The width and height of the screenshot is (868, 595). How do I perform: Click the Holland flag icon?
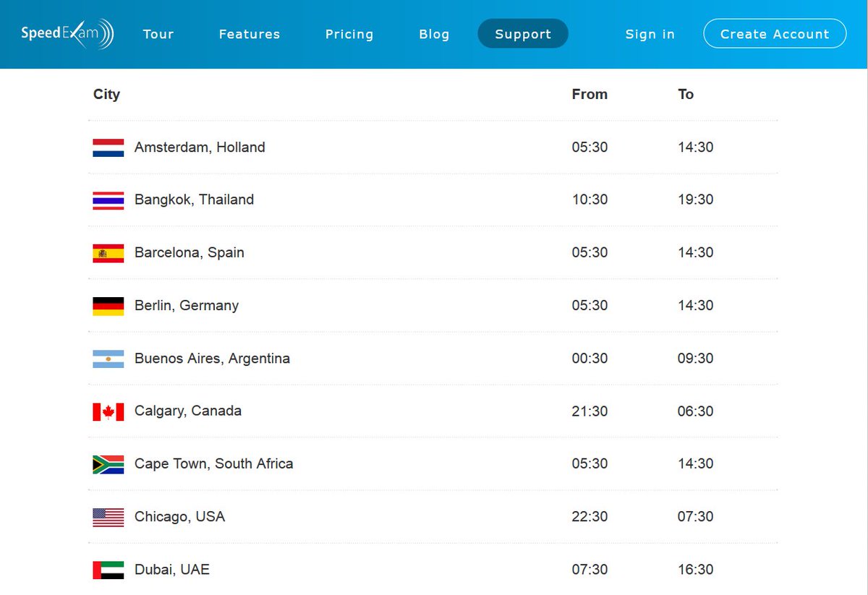tap(108, 147)
